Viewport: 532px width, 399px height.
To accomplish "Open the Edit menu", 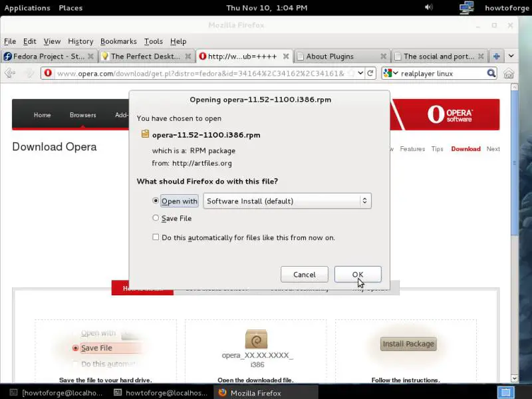I will 29,41.
